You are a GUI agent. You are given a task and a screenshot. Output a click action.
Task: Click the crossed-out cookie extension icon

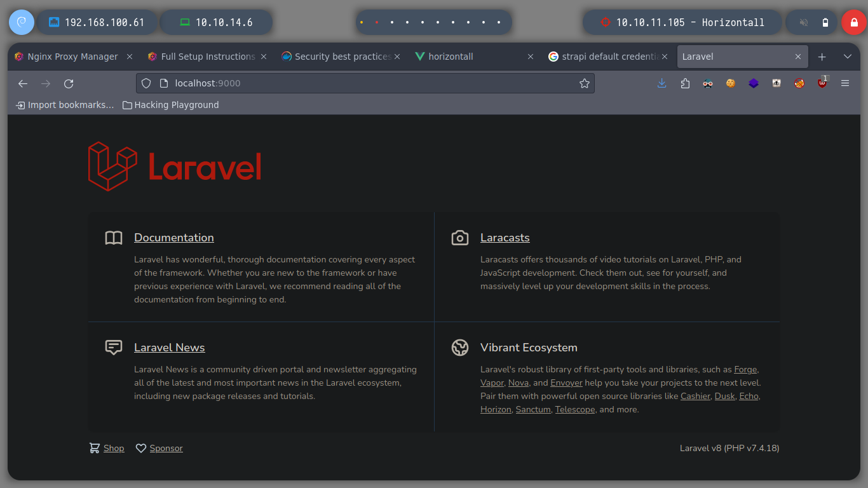pos(799,83)
